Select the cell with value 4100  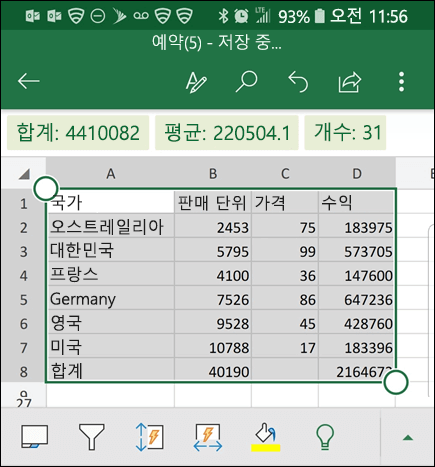[x=213, y=274]
